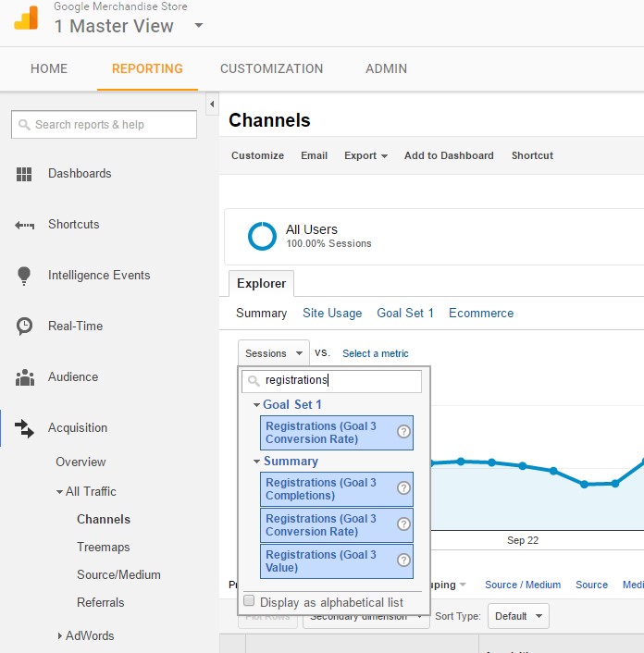Viewport: 644px width, 653px height.
Task: Click the Dashboards grid icon
Action: pyautogui.click(x=24, y=174)
